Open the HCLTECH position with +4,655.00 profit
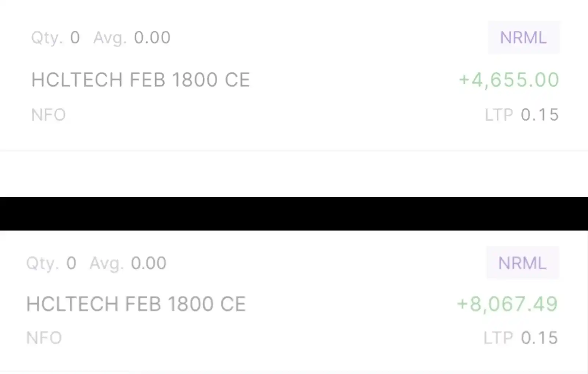The height and width of the screenshot is (374, 588). coord(294,75)
